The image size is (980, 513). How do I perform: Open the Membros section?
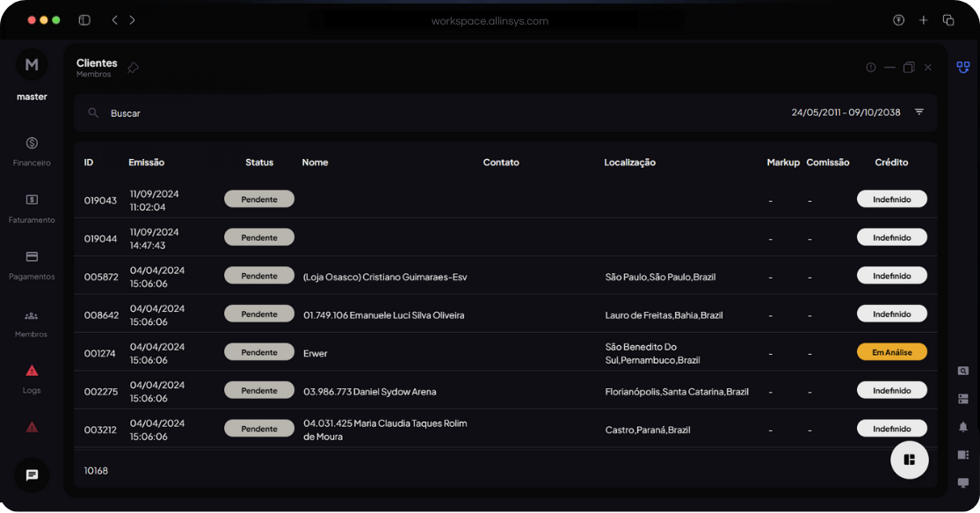[31, 322]
